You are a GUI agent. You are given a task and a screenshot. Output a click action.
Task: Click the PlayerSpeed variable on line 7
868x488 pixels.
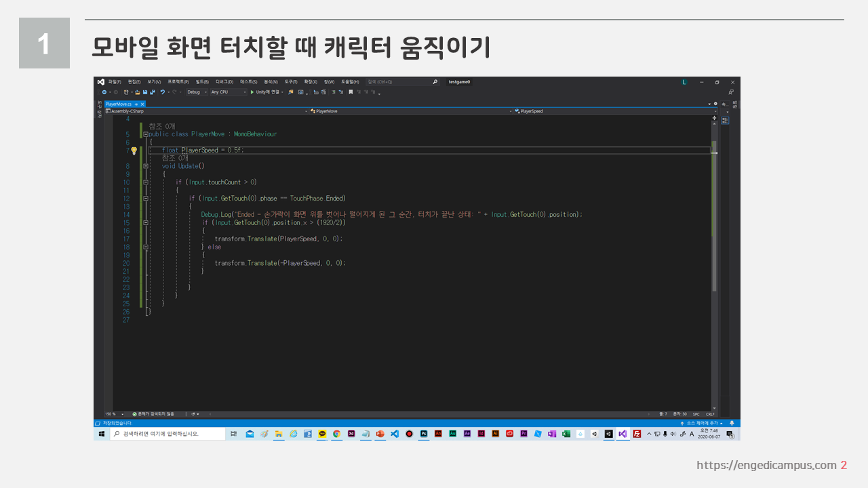tap(200, 150)
